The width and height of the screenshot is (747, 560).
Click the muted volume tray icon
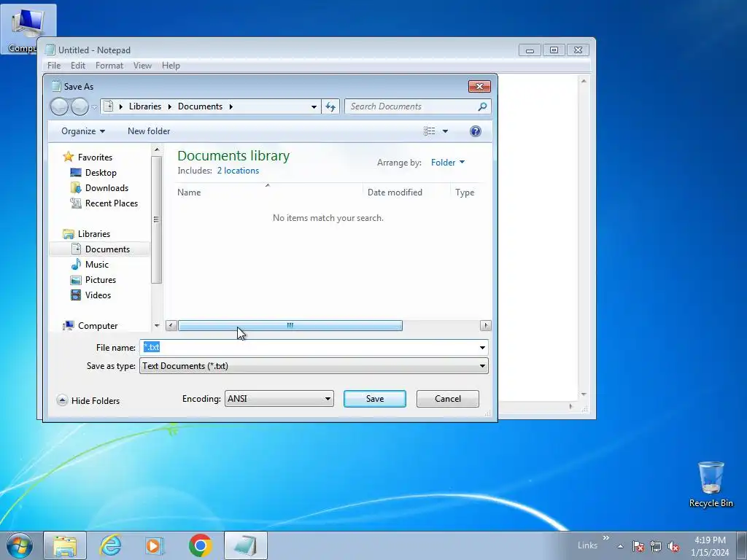(673, 546)
